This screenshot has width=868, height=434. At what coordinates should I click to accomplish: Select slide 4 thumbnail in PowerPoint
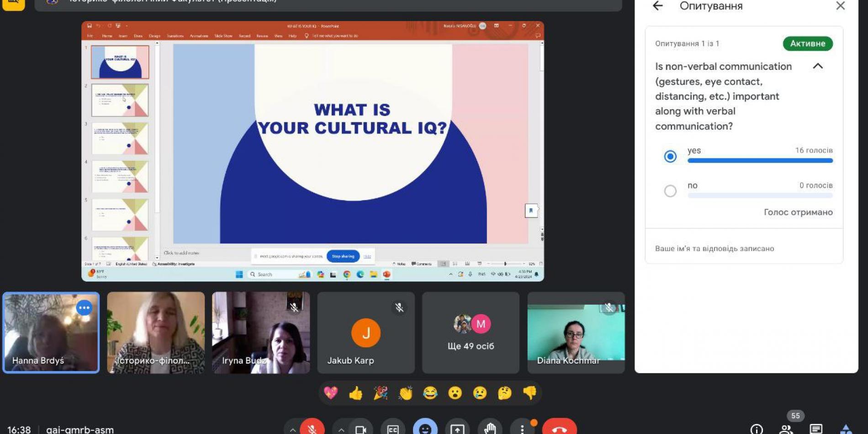pyautogui.click(x=120, y=176)
